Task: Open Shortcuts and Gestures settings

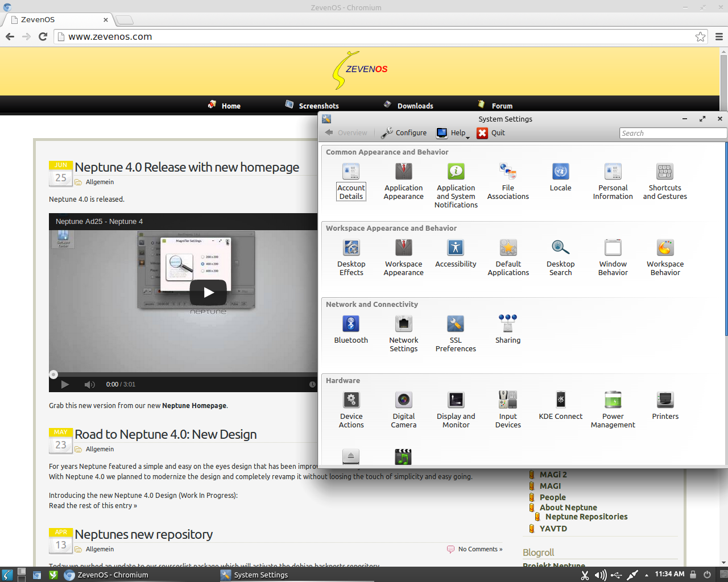Action: 665,181
